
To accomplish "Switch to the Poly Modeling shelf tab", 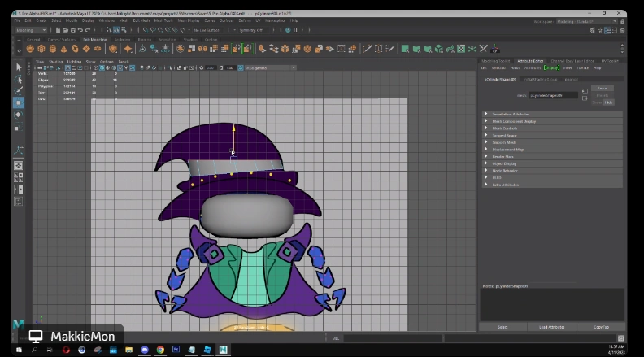I will tap(94, 39).
